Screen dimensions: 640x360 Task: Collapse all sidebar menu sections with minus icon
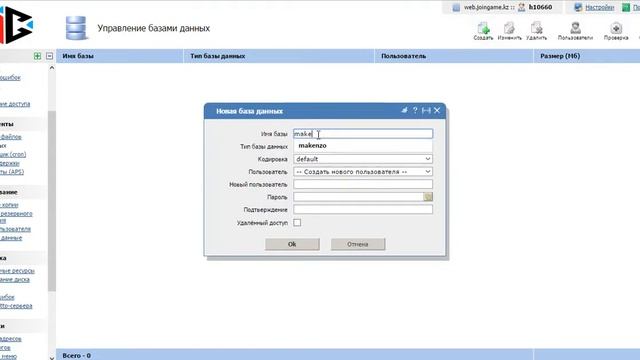49,56
